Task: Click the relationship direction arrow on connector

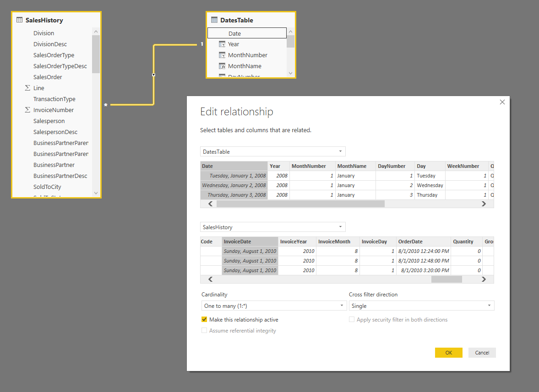Action: (x=154, y=75)
